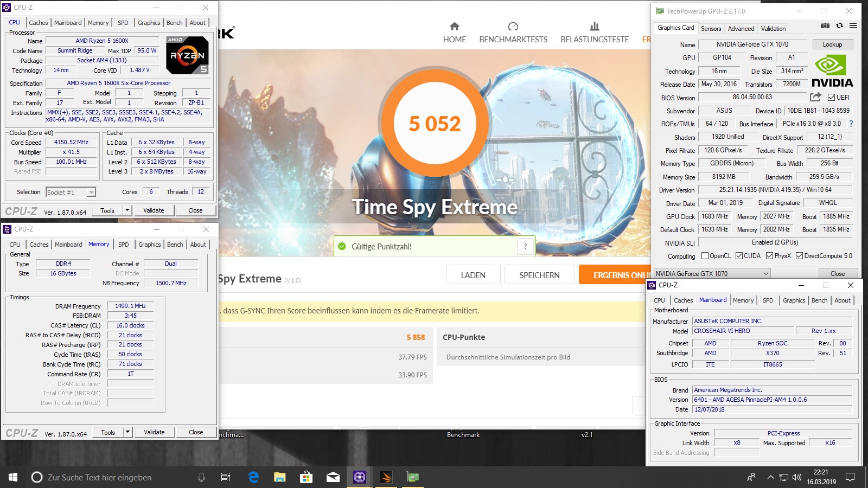Open BENCHMARKTESTS gauge icon in 3DMark
This screenshot has height=488, width=868.
[x=513, y=26]
